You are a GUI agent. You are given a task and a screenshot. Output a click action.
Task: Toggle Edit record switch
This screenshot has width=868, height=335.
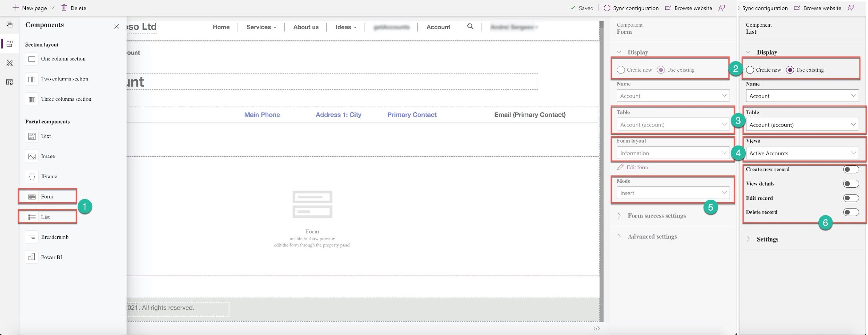pyautogui.click(x=851, y=198)
